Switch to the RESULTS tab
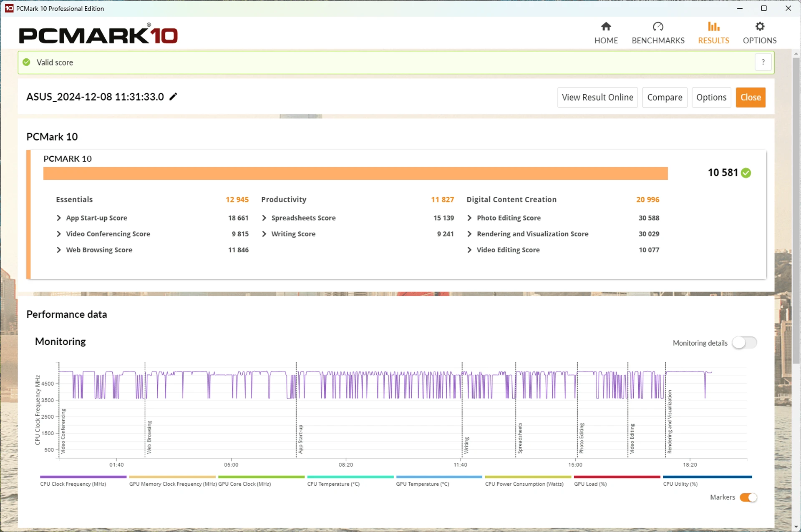This screenshot has width=801, height=532. click(713, 33)
